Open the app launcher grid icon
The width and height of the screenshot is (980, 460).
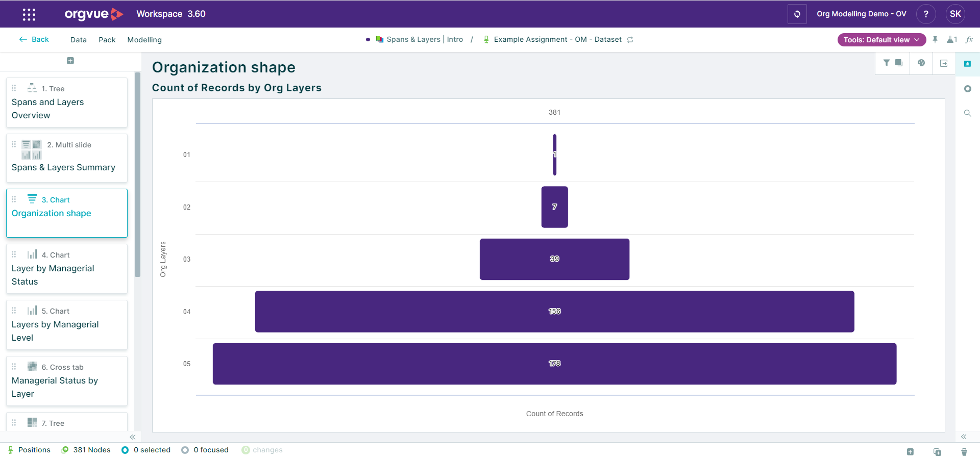click(29, 14)
